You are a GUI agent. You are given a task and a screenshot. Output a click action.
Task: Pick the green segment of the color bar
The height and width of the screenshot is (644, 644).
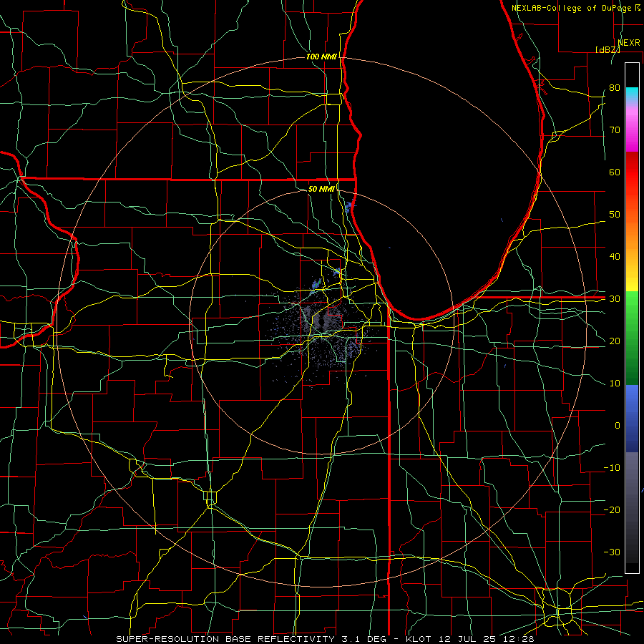pyautogui.click(x=632, y=338)
